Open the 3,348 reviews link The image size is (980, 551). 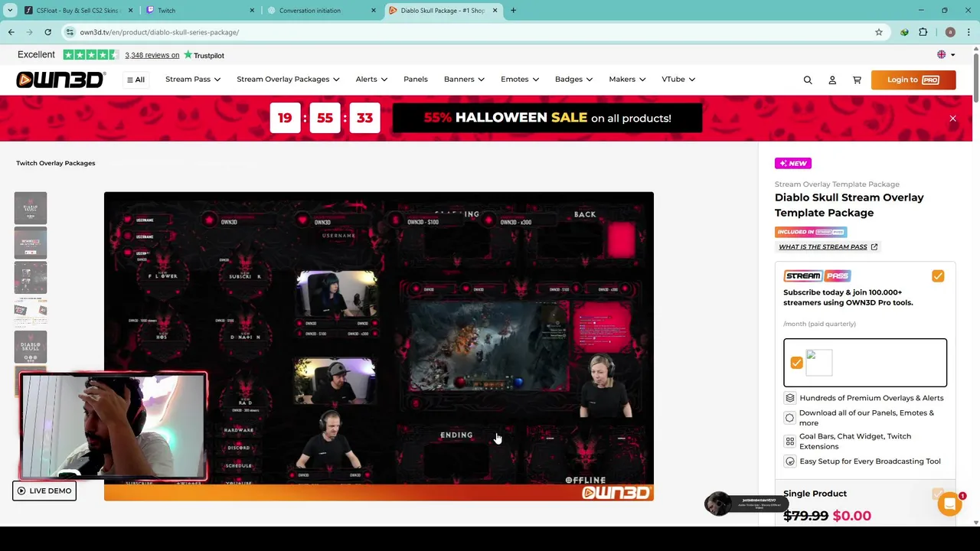[152, 55]
